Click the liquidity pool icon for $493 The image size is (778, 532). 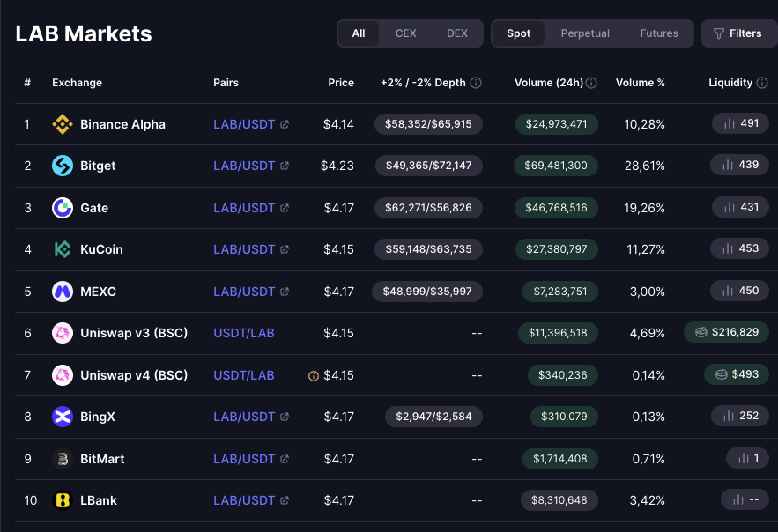coord(722,374)
